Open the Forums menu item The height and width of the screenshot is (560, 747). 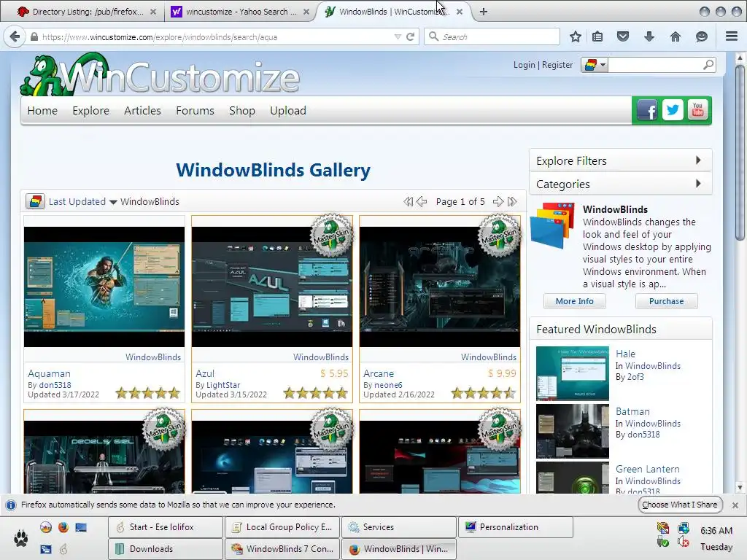195,111
